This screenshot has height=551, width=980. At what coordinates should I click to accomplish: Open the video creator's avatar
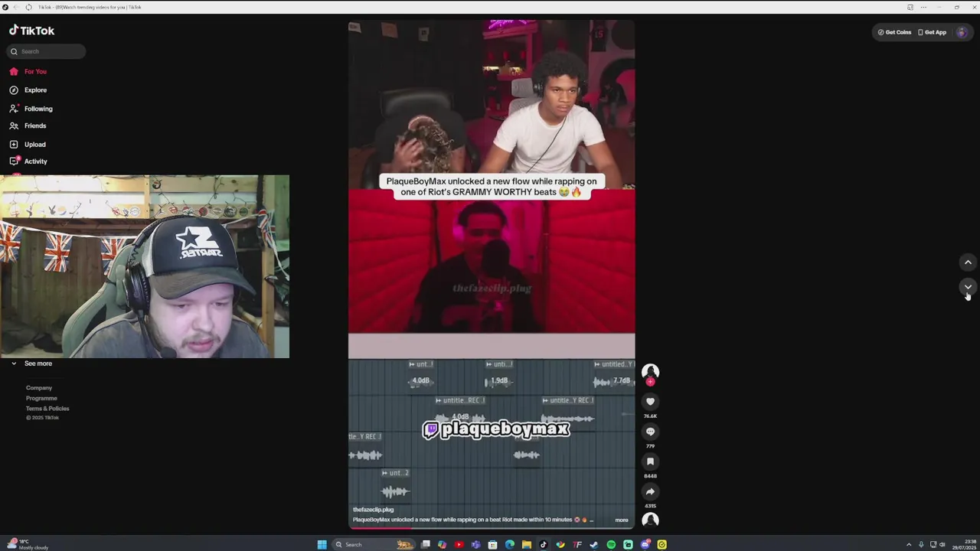(650, 371)
